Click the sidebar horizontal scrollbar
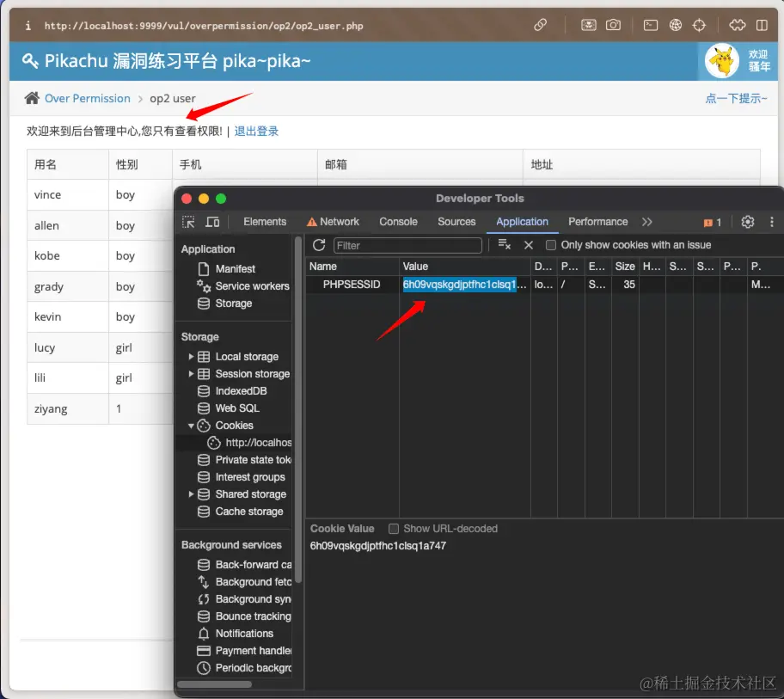 point(215,684)
